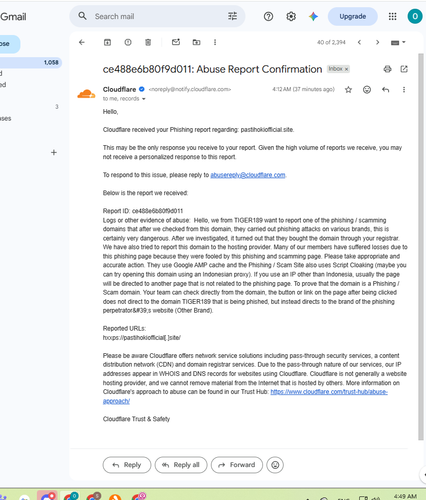Image resolution: width=426 pixels, height=500 pixels.
Task: Open the message More menu beside reply
Action: [404, 90]
